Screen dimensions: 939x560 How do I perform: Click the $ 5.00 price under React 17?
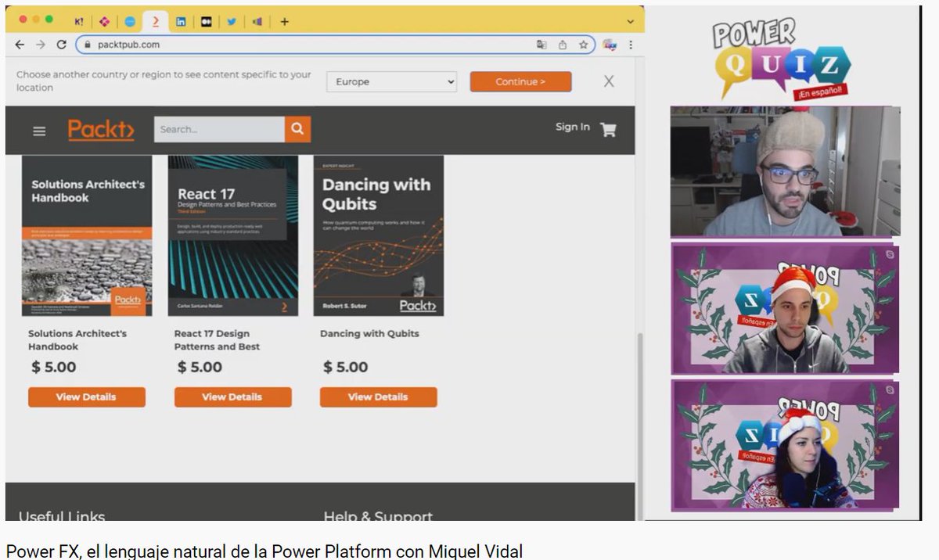(200, 367)
